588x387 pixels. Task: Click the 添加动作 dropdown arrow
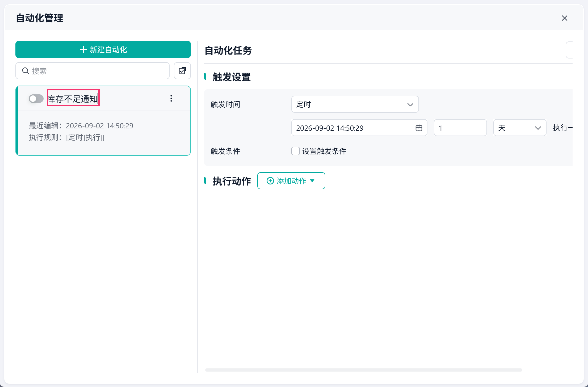pos(312,181)
